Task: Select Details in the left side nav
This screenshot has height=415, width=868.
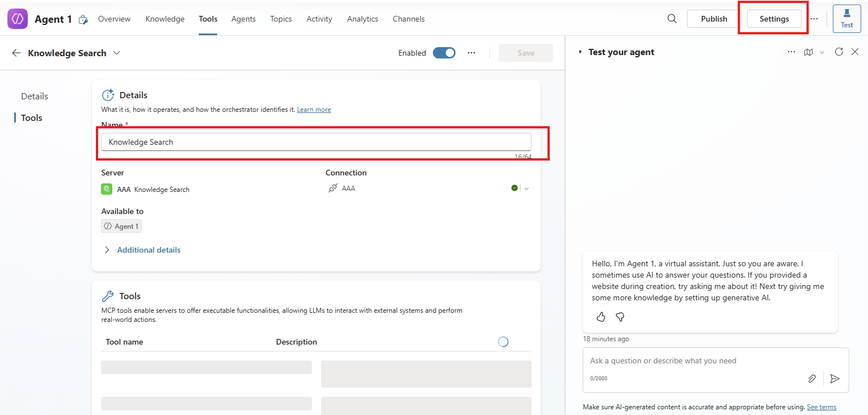Action: tap(35, 96)
